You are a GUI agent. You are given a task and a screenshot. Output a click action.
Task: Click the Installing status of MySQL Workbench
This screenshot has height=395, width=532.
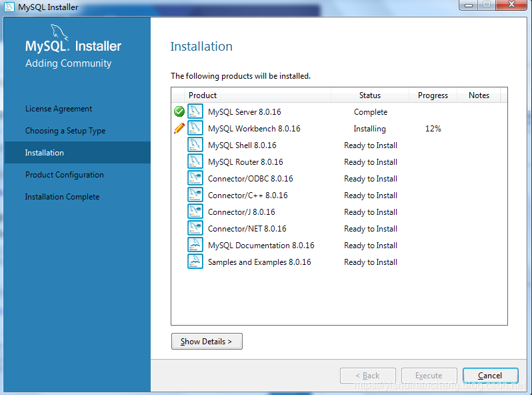(x=369, y=129)
